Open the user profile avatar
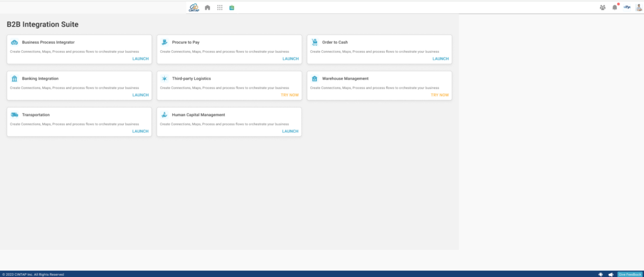 tap(639, 8)
